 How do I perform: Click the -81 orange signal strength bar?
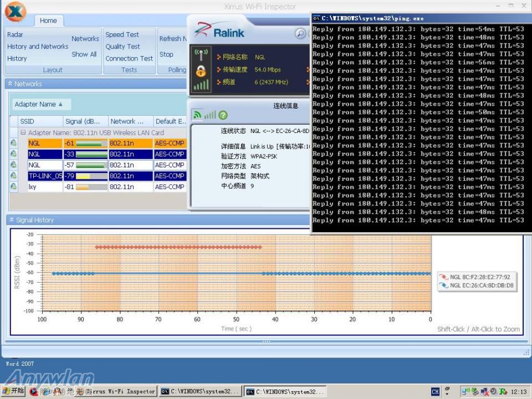pyautogui.click(x=91, y=187)
